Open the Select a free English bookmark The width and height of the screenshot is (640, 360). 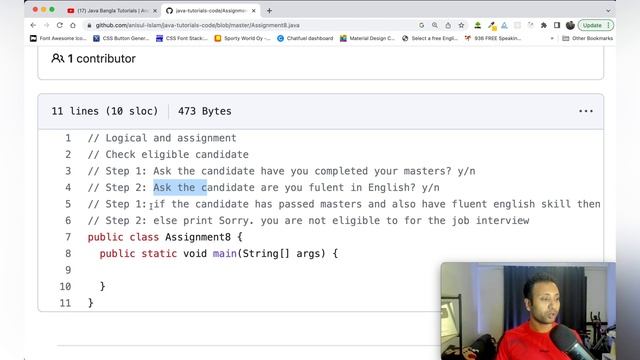(430, 38)
